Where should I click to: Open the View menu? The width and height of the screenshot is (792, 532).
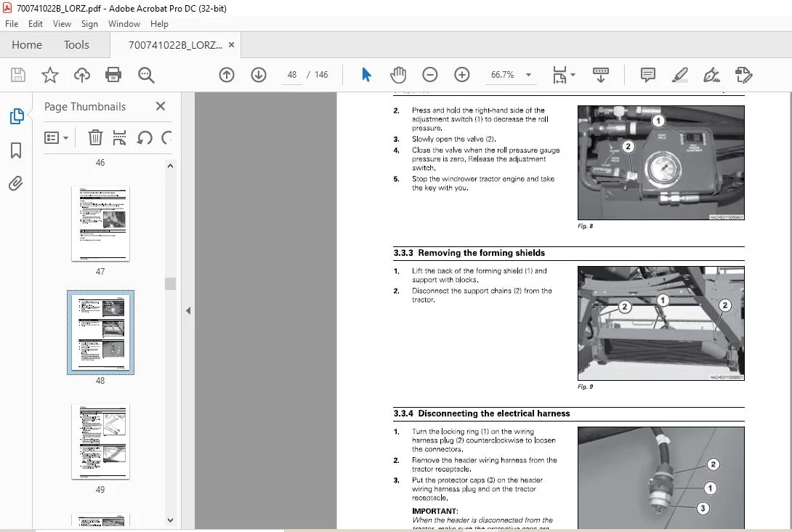coord(62,24)
